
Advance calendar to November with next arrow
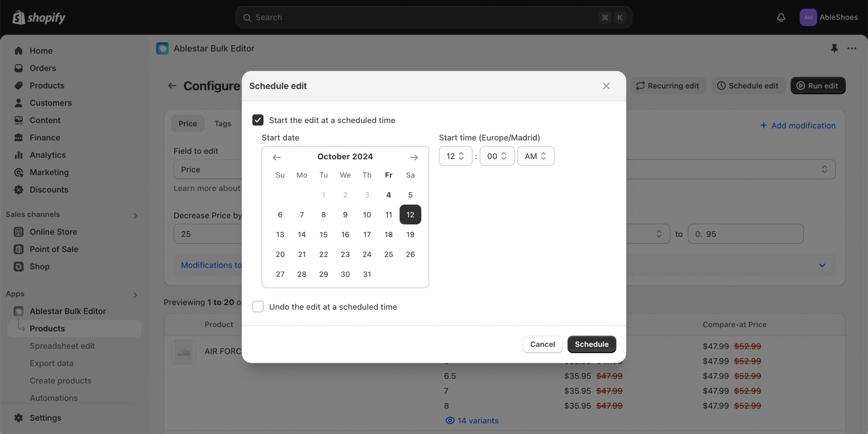pyautogui.click(x=414, y=157)
